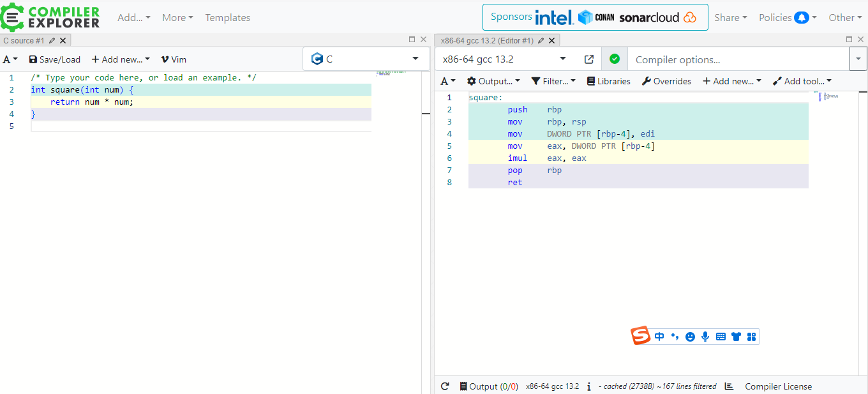Viewport: 868px width, 394px height.
Task: Toggle the Chinese/English input mode button
Action: point(659,337)
